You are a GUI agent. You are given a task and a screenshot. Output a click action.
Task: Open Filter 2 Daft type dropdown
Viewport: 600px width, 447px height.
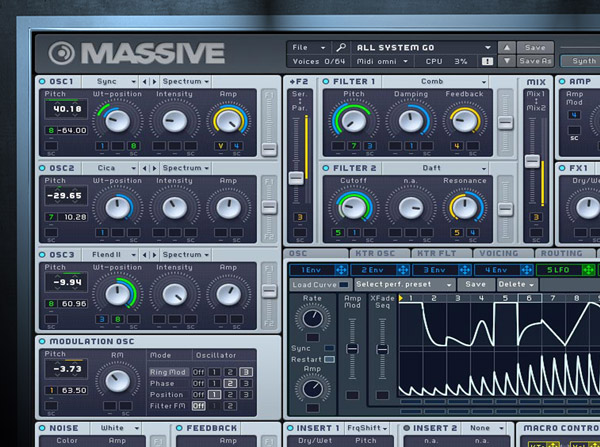pos(435,168)
